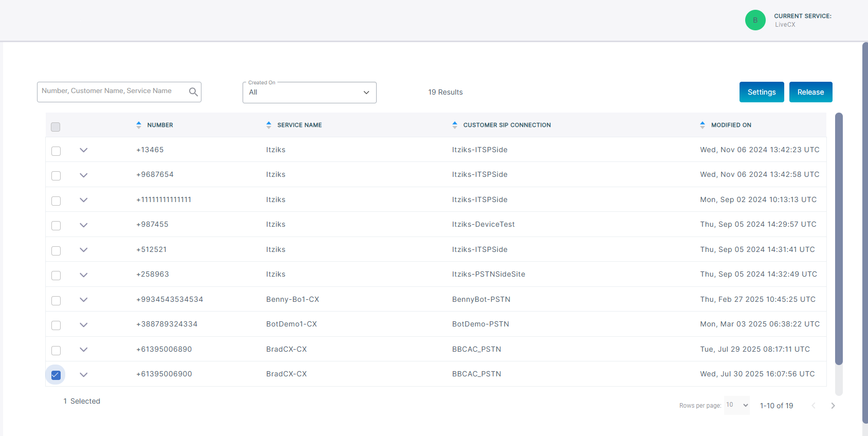Sort by CUSTOMER SIP CONNECTION arrows
Screen dimensions: 868x436
(455, 125)
